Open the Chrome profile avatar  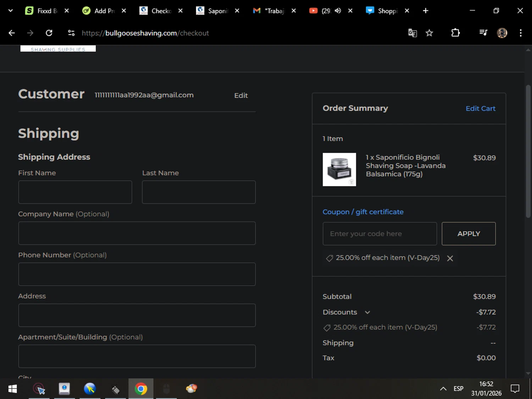point(502,33)
